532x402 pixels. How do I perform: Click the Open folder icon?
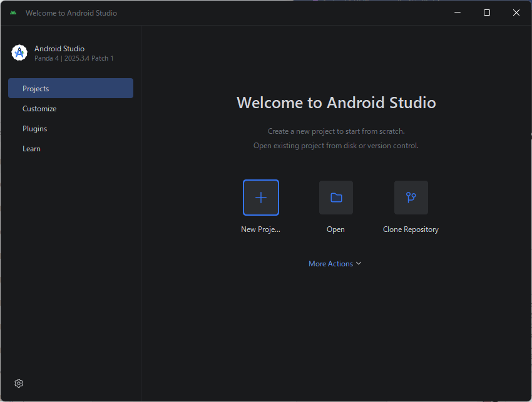[336, 198]
